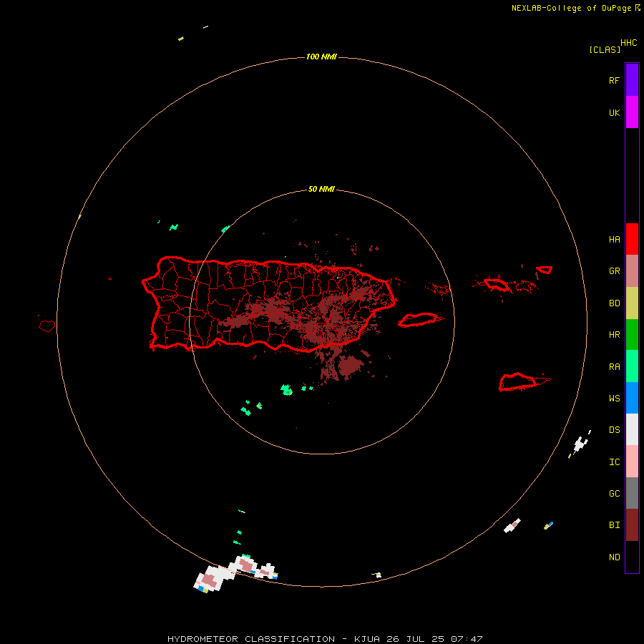
Task: Select the dark red BI legend swatch
Action: click(632, 525)
